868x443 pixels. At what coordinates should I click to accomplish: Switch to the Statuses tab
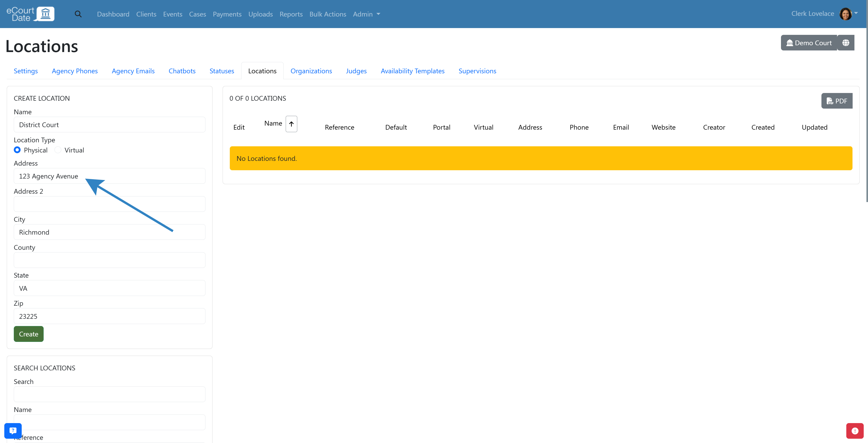222,71
